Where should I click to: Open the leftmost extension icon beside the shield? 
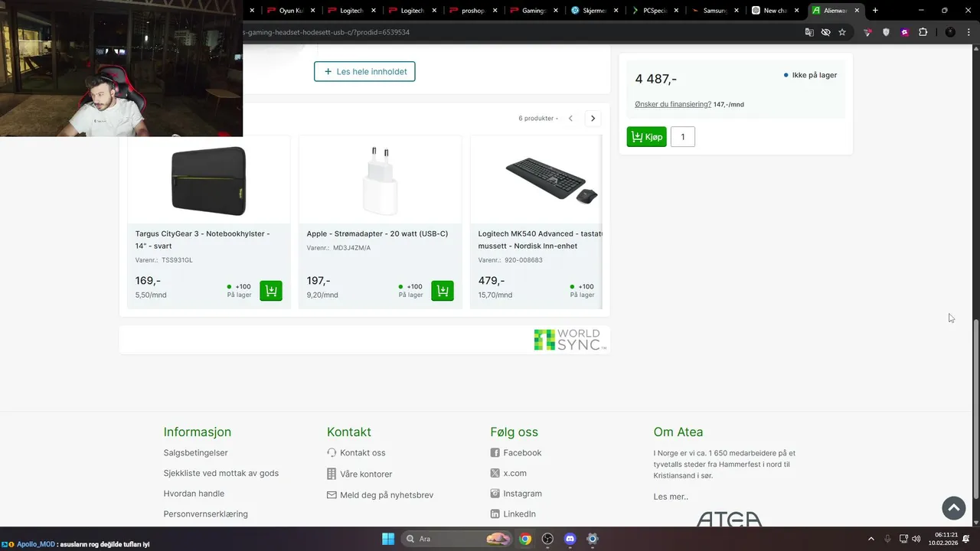(x=867, y=32)
